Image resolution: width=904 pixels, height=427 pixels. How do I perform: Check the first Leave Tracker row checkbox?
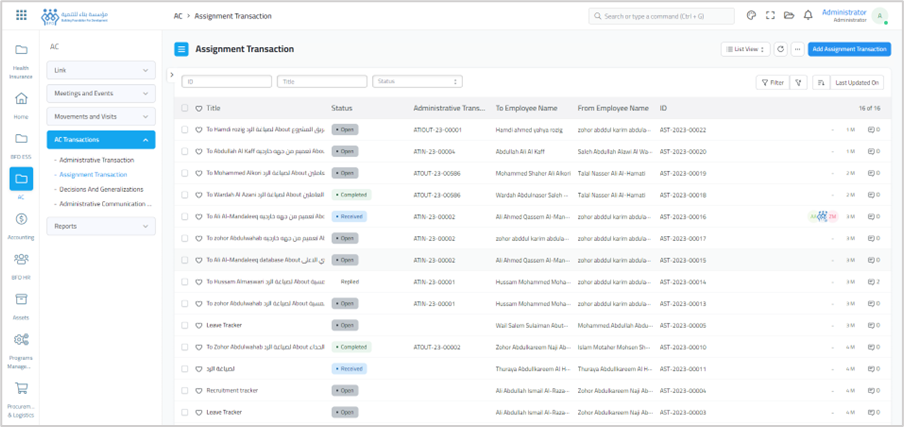pos(184,325)
